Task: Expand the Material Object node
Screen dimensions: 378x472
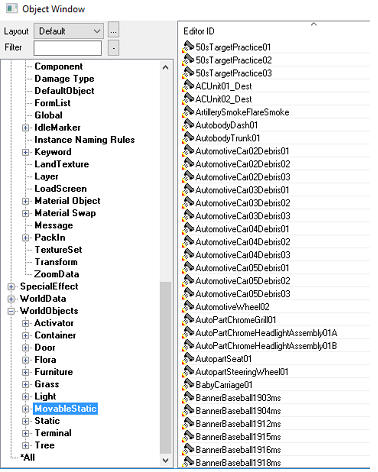Action: tap(25, 201)
